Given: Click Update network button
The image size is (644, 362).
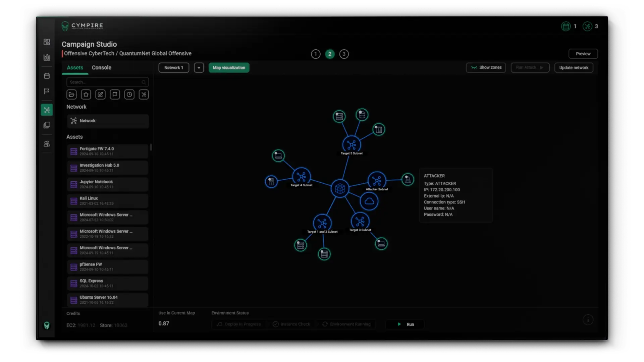Looking at the screenshot, I should 574,68.
